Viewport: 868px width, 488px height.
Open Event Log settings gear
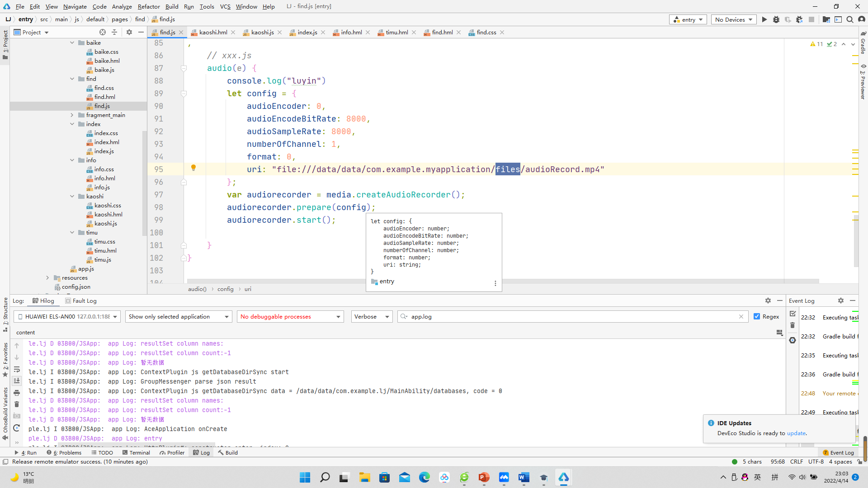841,300
